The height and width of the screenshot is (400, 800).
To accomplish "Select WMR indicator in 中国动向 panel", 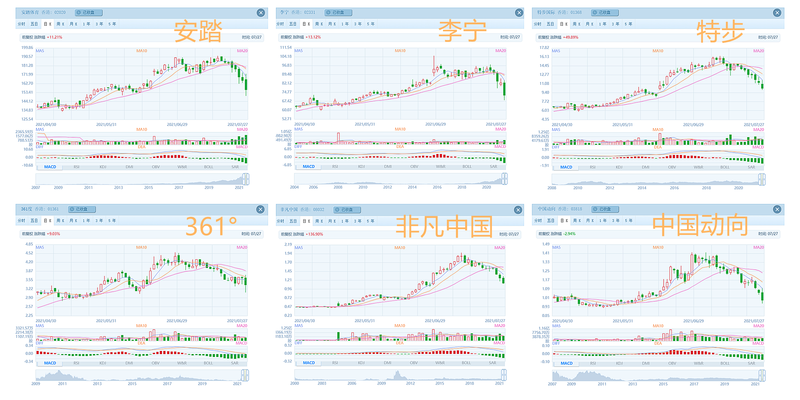I will click(x=698, y=363).
